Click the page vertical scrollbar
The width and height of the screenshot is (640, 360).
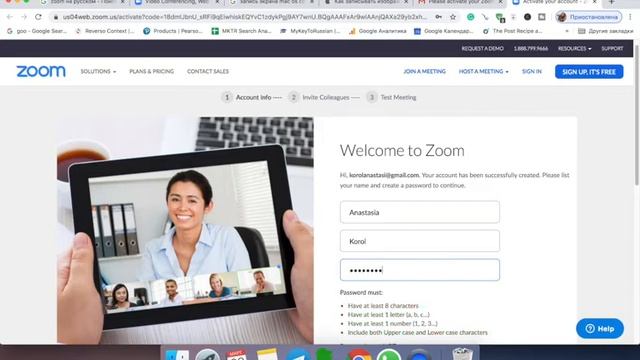[x=637, y=114]
